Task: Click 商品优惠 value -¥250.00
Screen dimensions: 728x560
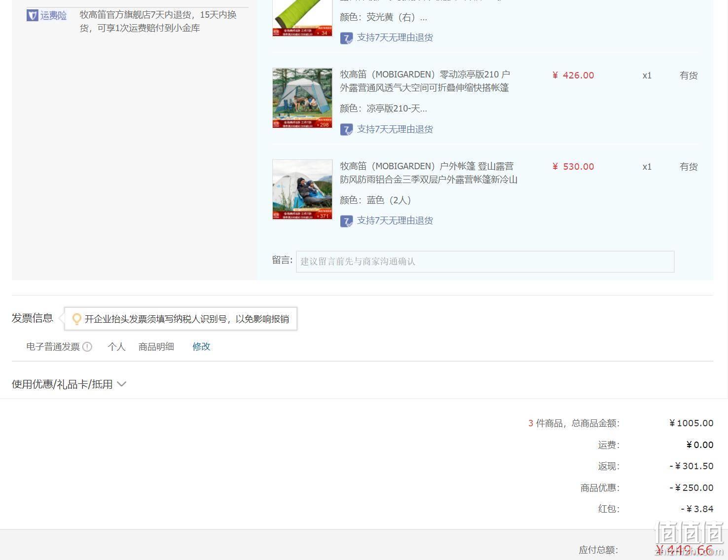Action: (x=692, y=488)
